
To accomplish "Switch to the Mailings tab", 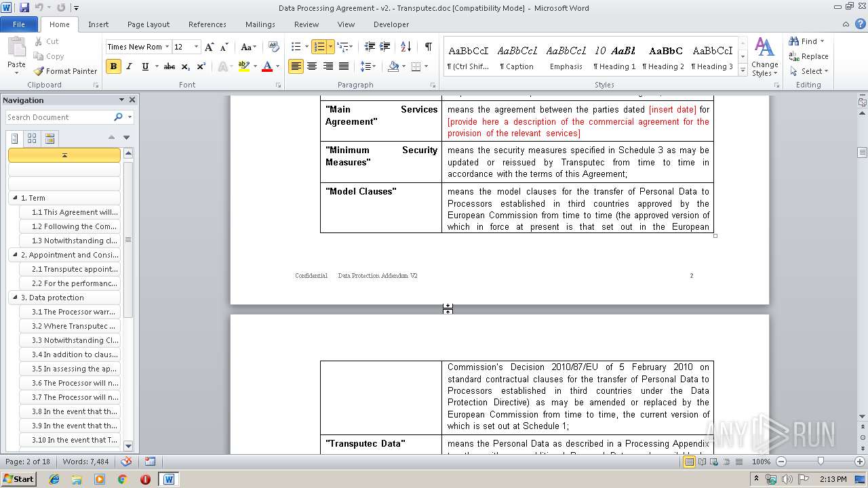I will (260, 24).
